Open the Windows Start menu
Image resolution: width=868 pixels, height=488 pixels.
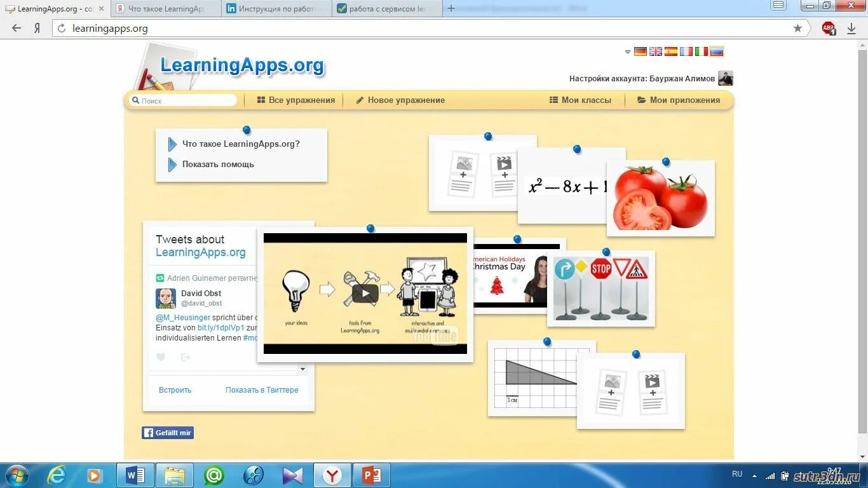pyautogui.click(x=16, y=475)
